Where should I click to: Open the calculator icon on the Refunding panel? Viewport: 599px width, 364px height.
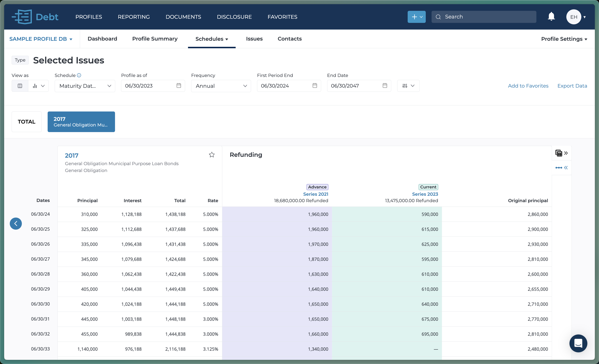[559, 153]
